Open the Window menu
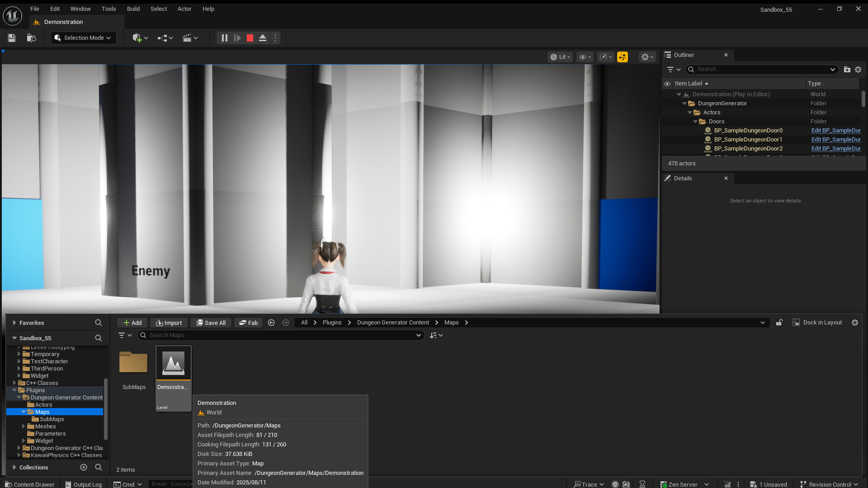Image resolution: width=868 pixels, height=488 pixels. click(x=80, y=9)
